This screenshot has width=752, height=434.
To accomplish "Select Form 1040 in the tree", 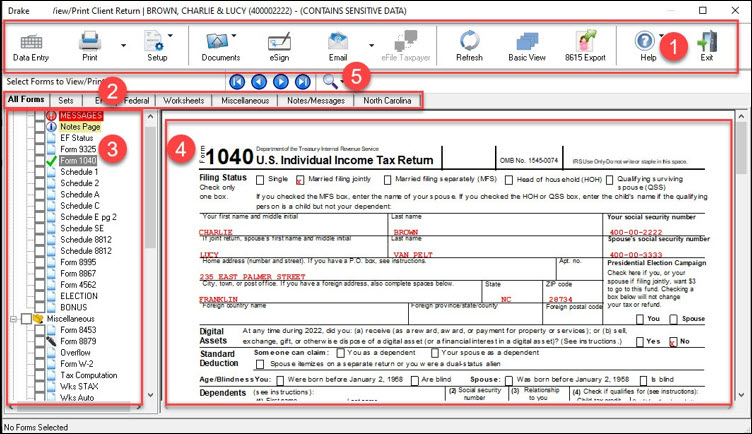I will (78, 161).
